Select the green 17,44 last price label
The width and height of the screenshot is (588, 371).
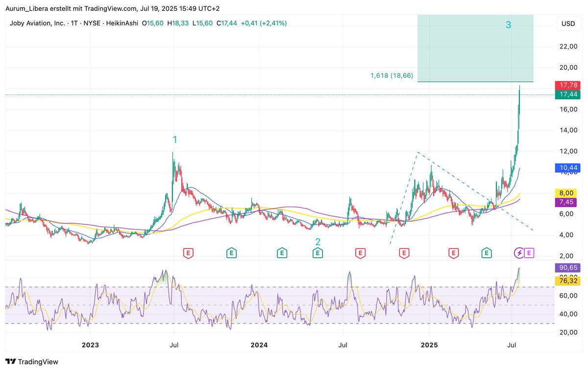tap(568, 94)
